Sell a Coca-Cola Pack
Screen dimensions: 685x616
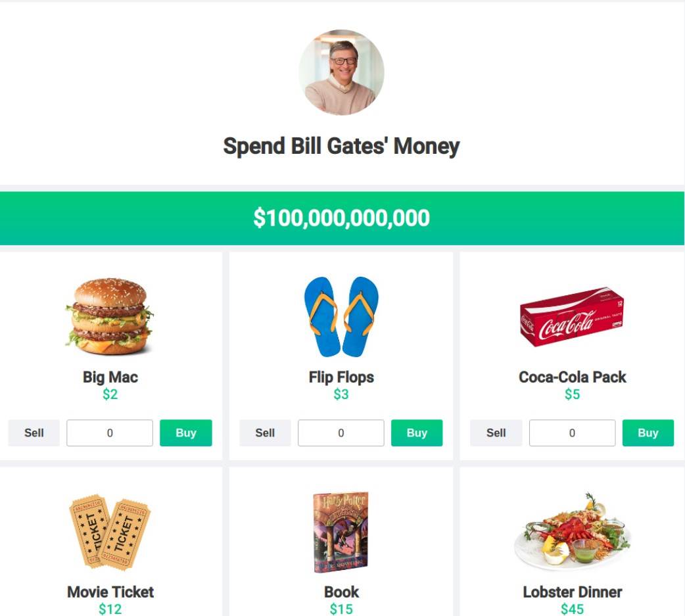tap(496, 433)
